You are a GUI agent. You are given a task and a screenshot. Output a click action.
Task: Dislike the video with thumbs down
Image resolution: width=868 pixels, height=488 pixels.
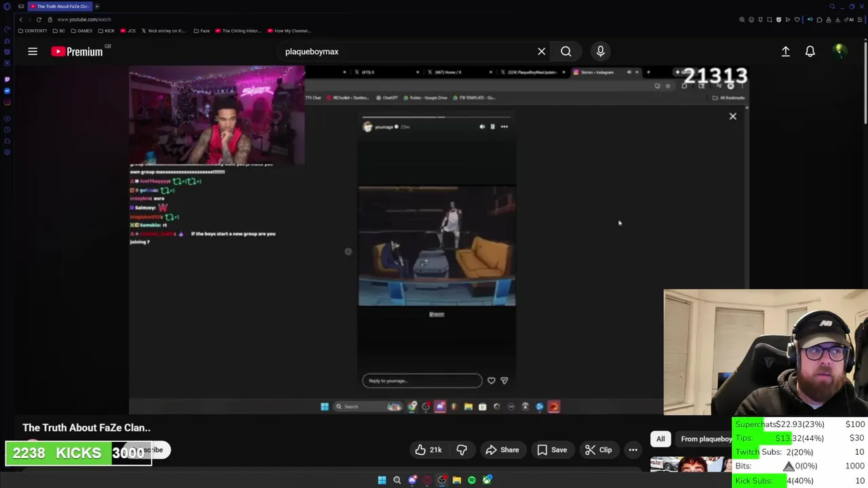(x=462, y=450)
